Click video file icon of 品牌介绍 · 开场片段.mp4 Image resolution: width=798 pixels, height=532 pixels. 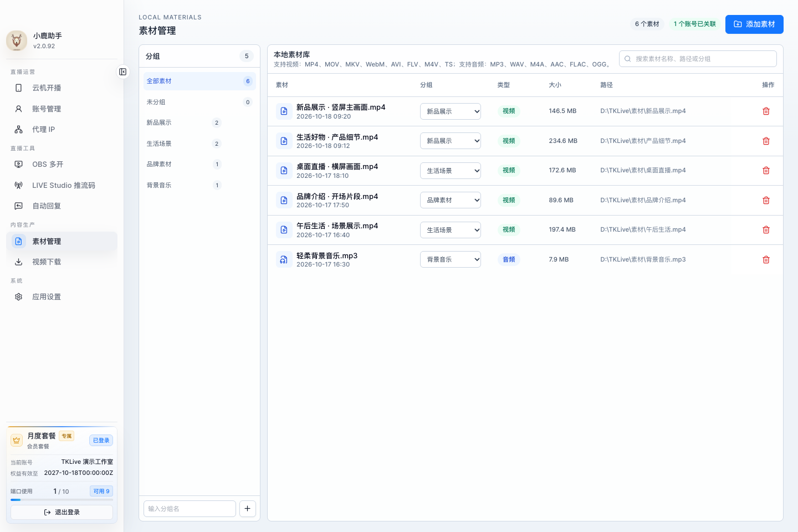284,201
